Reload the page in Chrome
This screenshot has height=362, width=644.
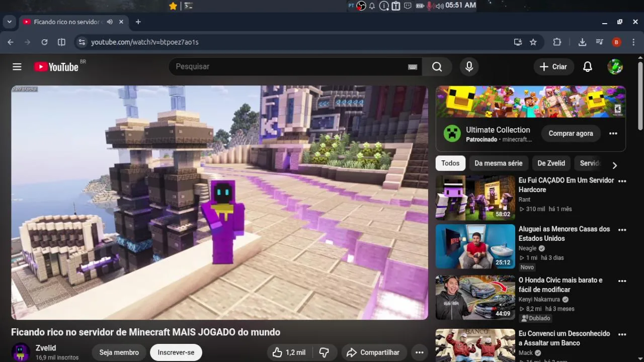pos(44,42)
